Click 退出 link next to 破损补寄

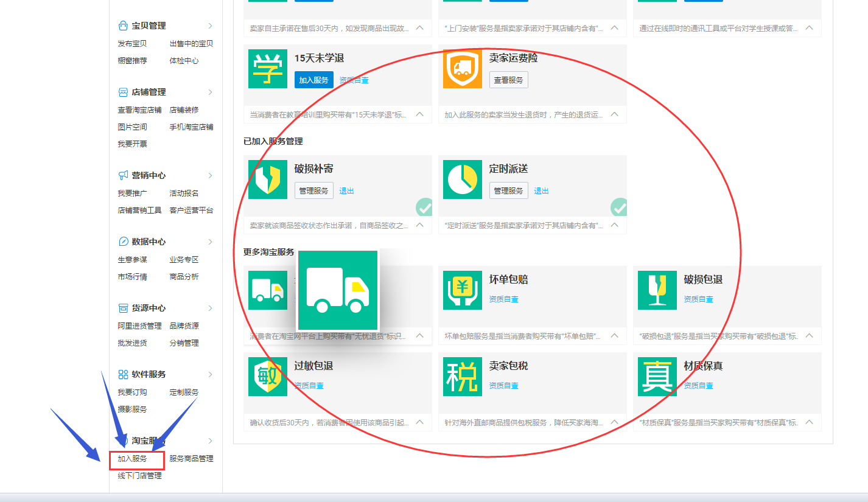pyautogui.click(x=346, y=190)
